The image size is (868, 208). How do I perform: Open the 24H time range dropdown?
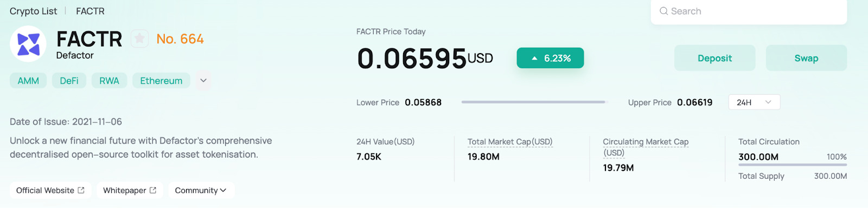point(754,102)
